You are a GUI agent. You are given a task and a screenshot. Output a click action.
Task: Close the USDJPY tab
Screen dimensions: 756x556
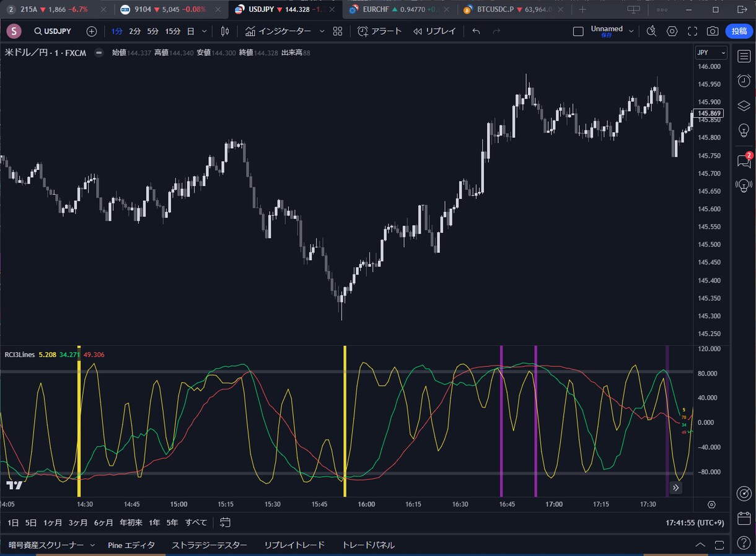333,10
